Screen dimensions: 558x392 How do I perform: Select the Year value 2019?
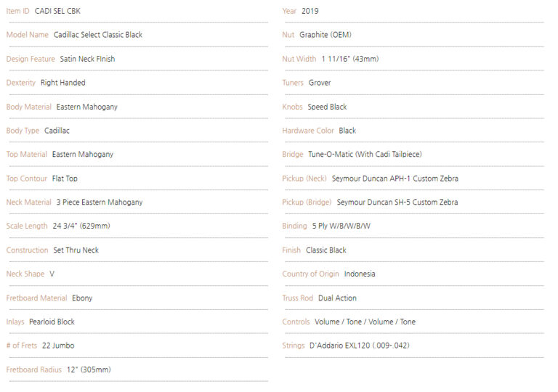[x=310, y=11]
